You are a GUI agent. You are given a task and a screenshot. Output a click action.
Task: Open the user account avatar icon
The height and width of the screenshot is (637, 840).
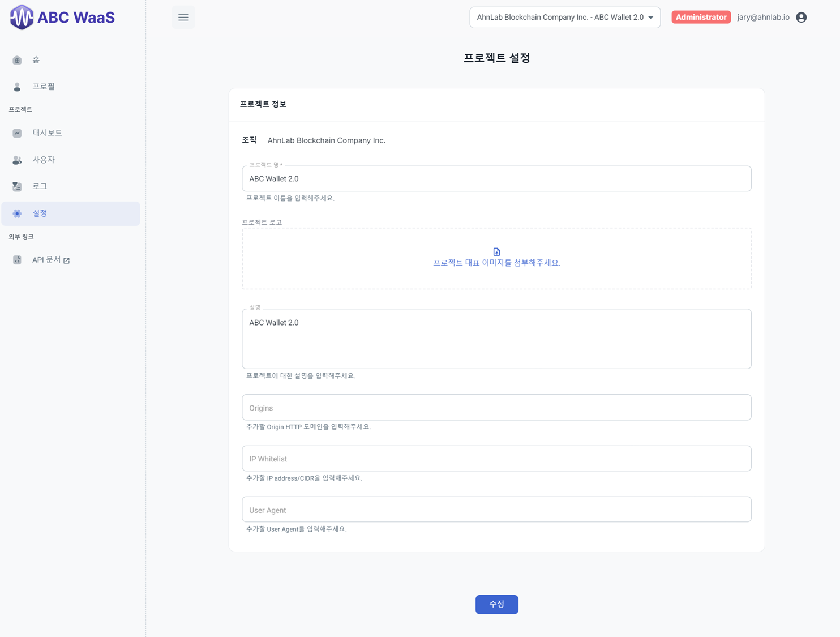click(801, 18)
